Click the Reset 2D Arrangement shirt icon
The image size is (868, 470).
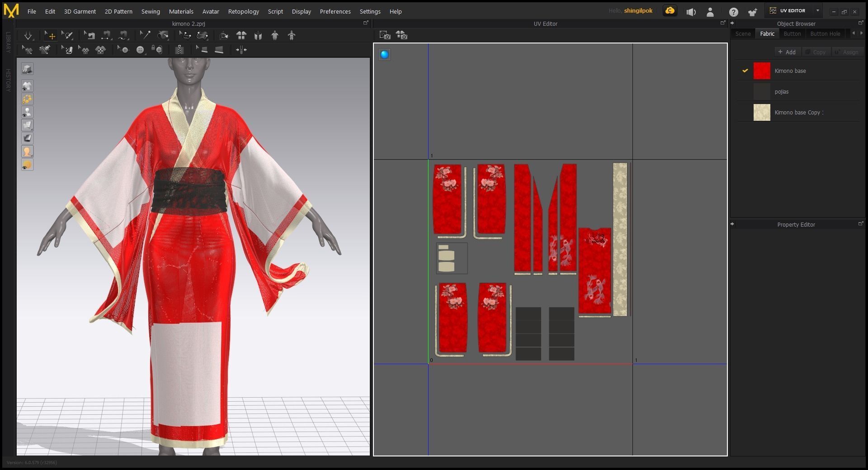click(x=241, y=35)
